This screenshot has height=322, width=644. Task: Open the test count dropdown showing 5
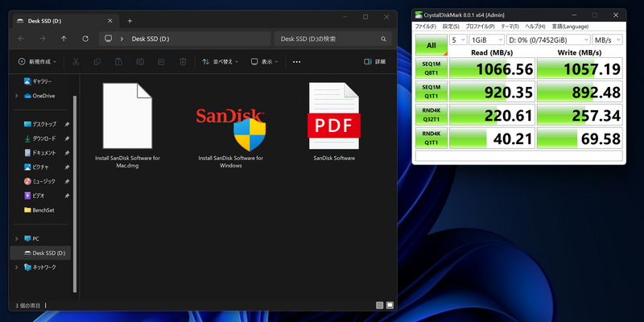point(458,39)
